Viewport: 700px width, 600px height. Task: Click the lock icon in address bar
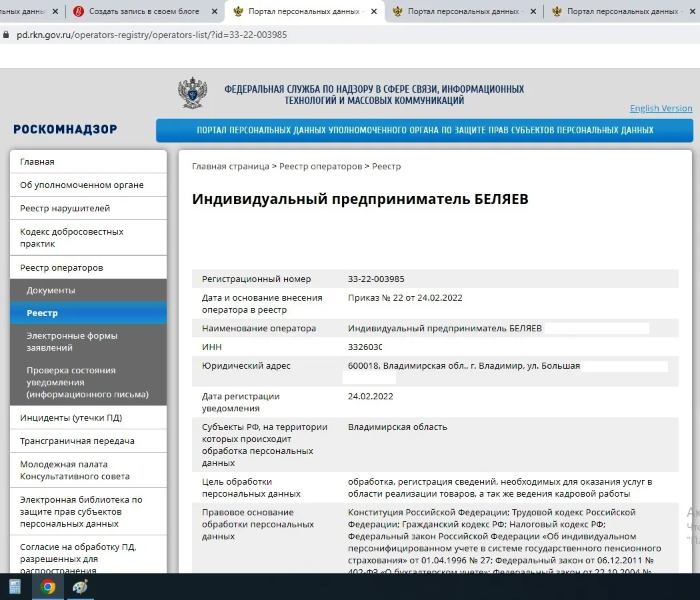[x=6, y=35]
